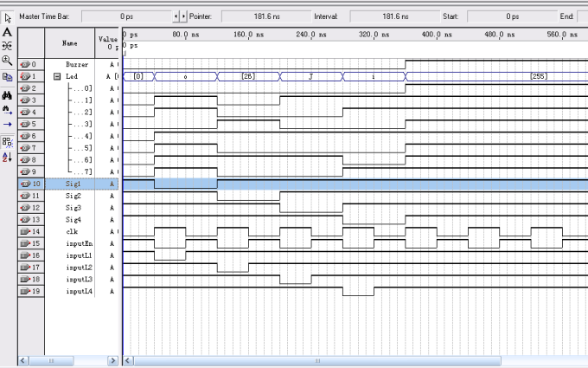
Task: Select the Text tool (A)
Action: (7, 31)
